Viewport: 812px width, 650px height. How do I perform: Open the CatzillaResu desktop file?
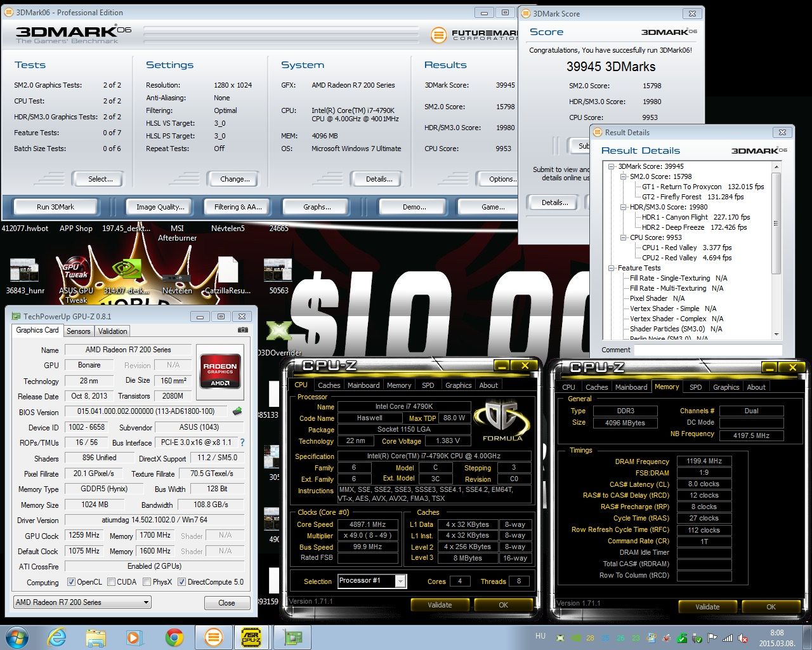tap(228, 277)
